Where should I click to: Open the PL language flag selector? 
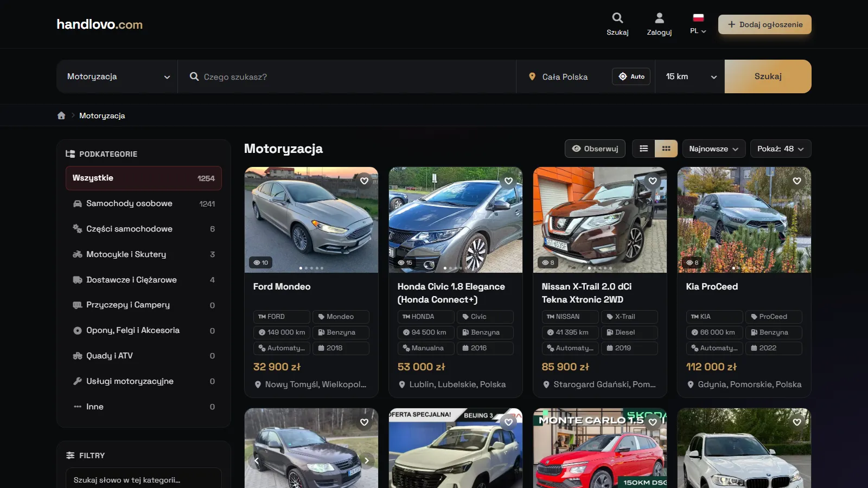pyautogui.click(x=698, y=24)
